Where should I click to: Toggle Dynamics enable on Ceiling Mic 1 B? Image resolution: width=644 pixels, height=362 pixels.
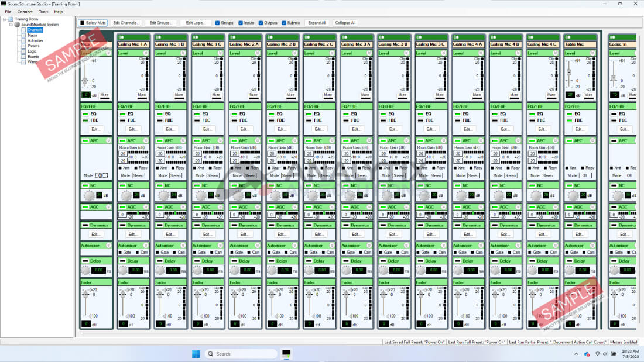[x=160, y=225]
